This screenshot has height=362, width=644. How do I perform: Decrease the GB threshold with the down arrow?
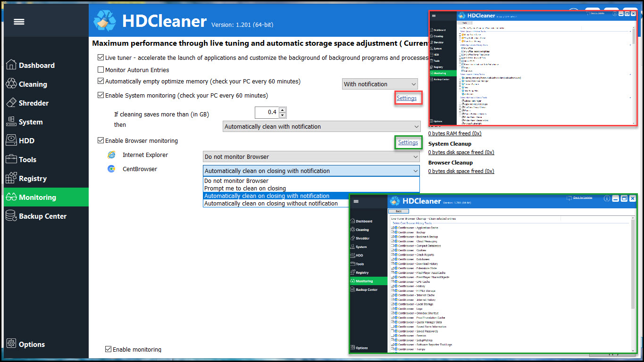pos(282,115)
